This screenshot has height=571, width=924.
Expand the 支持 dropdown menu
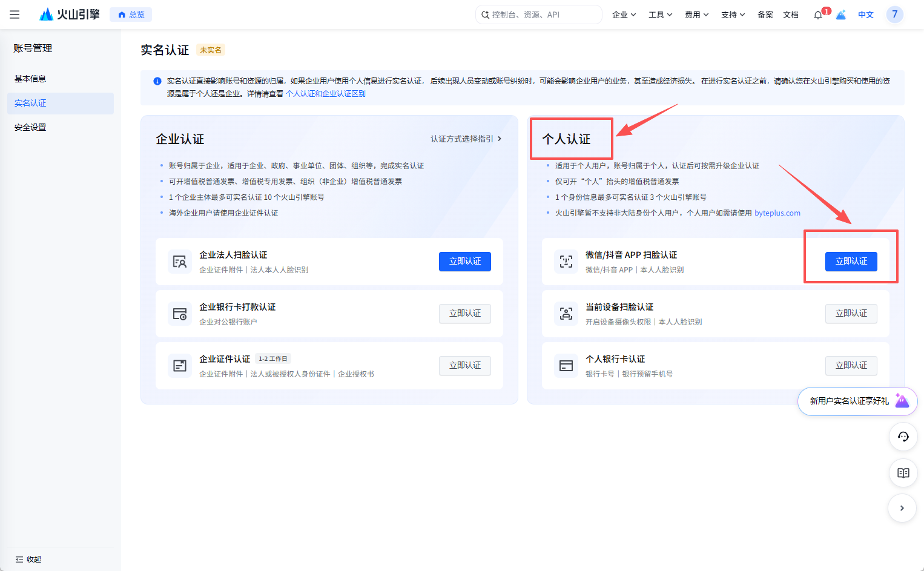point(733,15)
